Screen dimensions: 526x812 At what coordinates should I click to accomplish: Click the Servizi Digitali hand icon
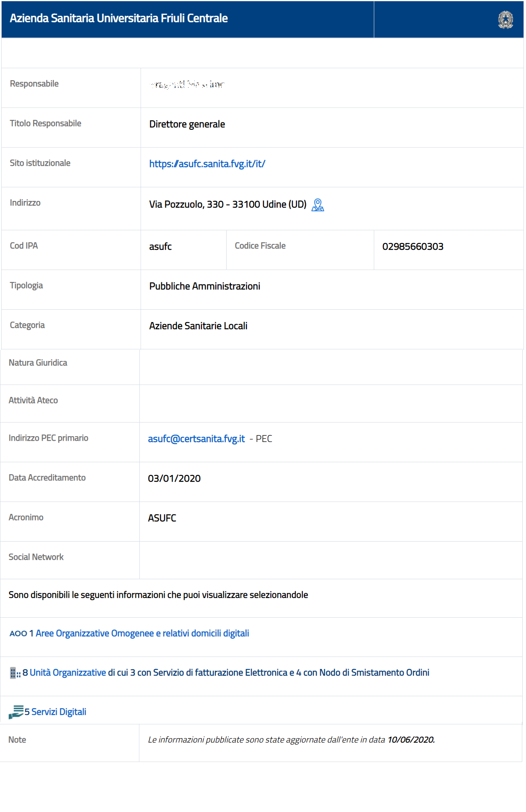pyautogui.click(x=16, y=712)
